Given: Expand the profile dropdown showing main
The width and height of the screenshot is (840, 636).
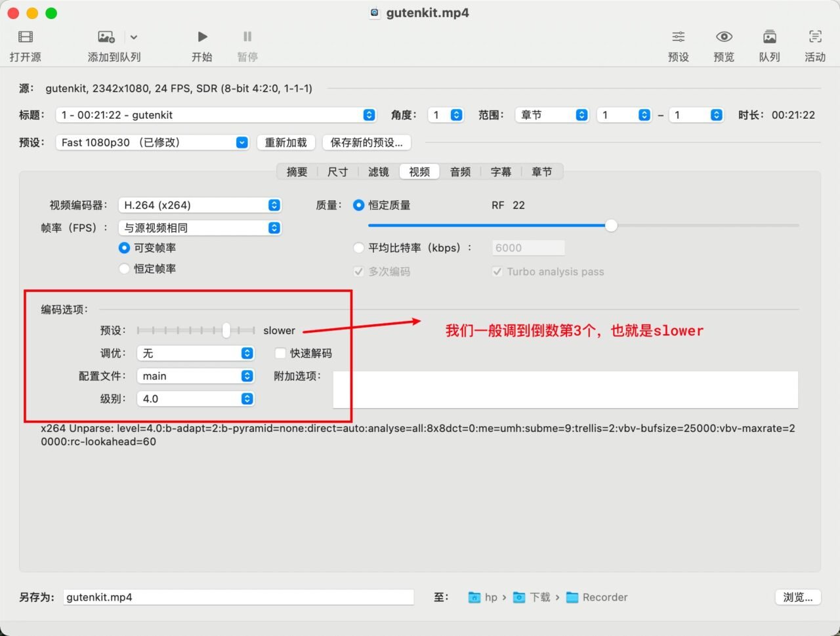Looking at the screenshot, I should pyautogui.click(x=195, y=376).
